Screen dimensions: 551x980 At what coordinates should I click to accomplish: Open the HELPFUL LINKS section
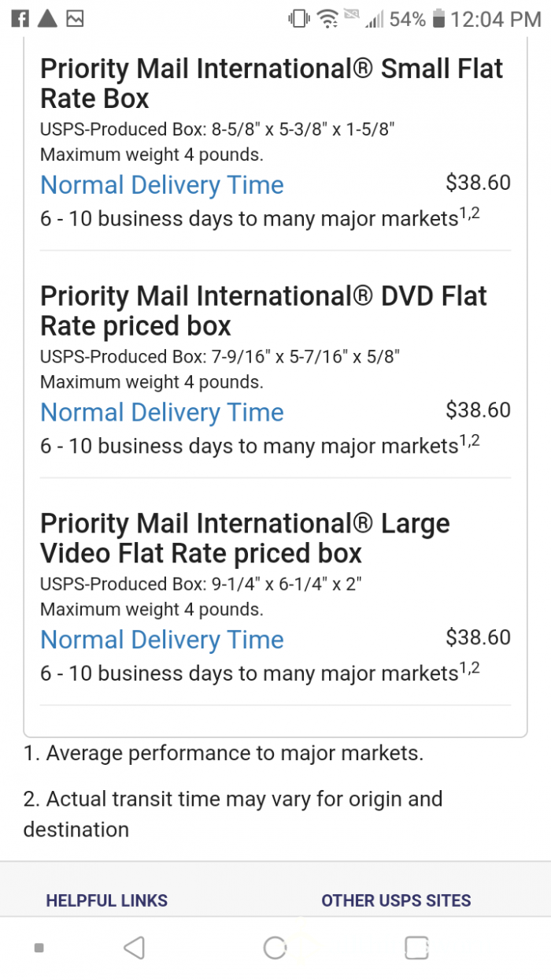(x=106, y=900)
